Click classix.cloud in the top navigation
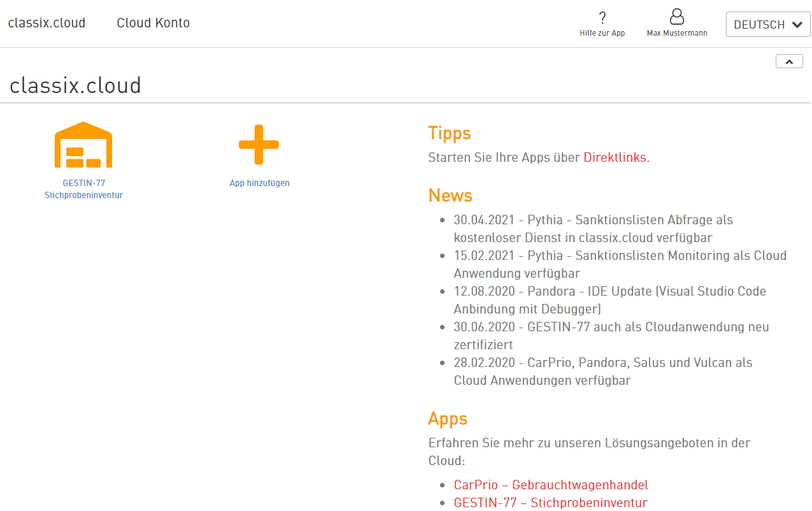The image size is (812, 511). click(46, 24)
